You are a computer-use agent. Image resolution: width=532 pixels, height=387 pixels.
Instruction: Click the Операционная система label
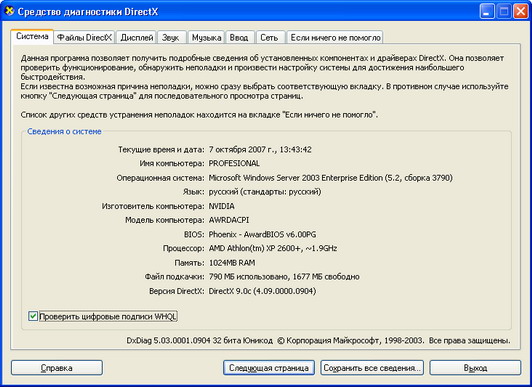pos(160,178)
